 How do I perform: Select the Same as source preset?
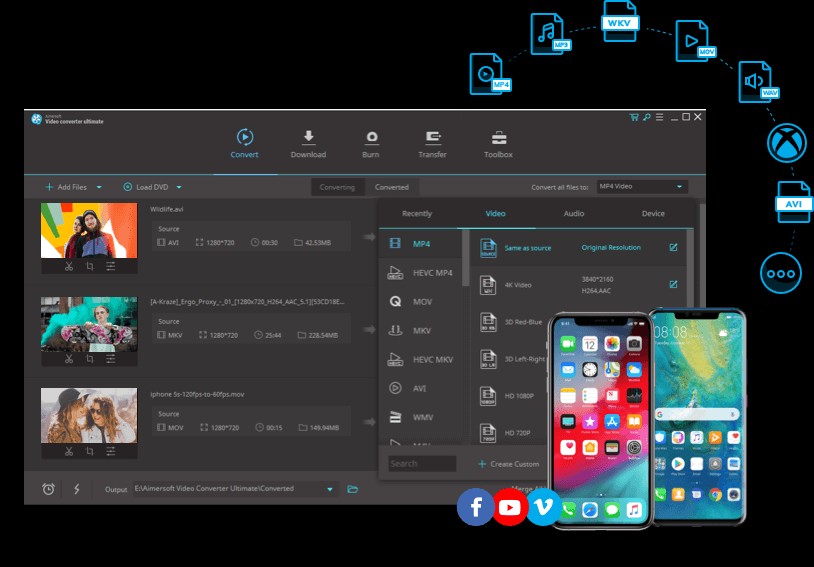579,248
